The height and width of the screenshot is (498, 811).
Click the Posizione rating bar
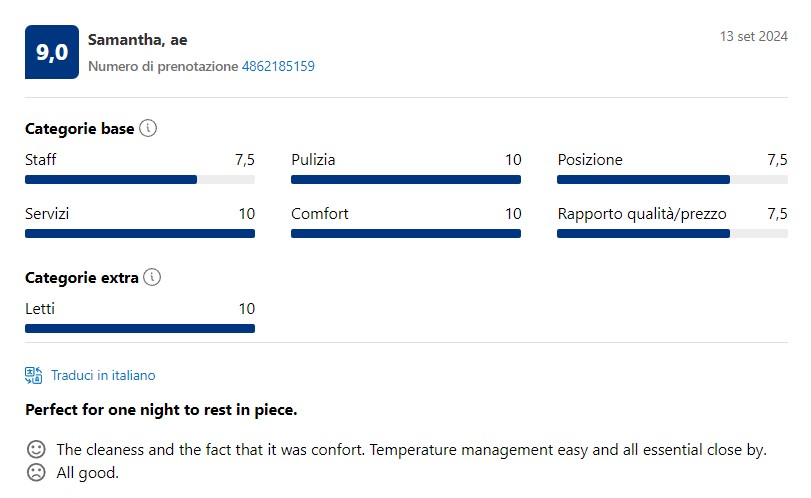(x=672, y=179)
